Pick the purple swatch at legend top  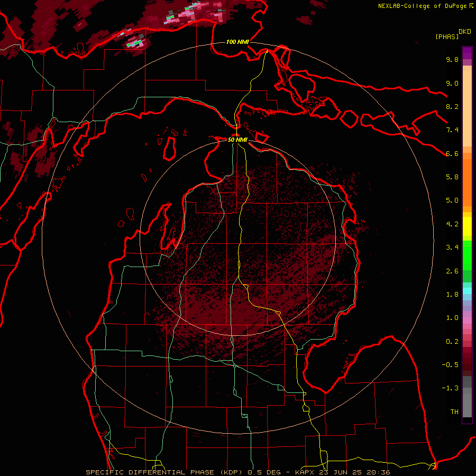(467, 53)
